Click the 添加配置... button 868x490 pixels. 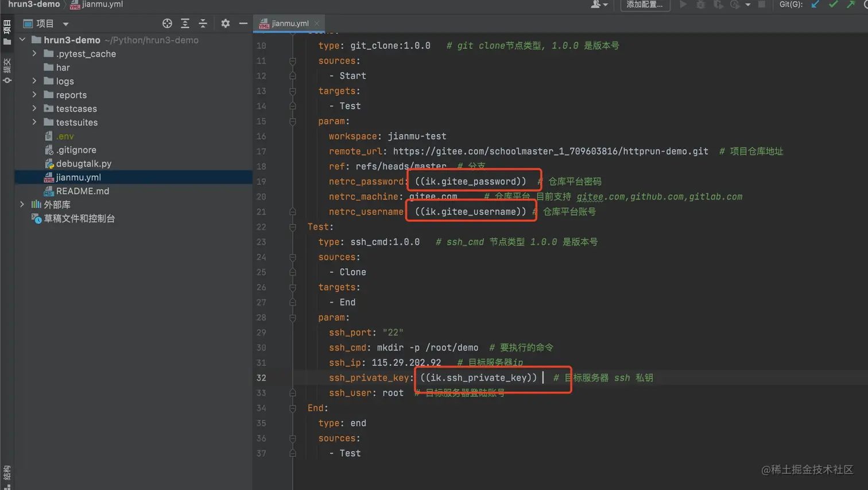[645, 5]
